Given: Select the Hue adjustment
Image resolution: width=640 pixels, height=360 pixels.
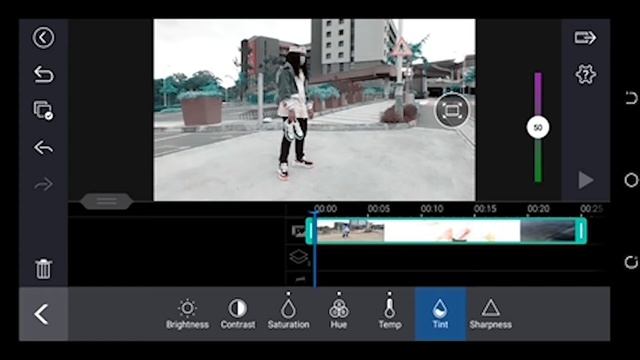Looking at the screenshot, I should (x=339, y=314).
